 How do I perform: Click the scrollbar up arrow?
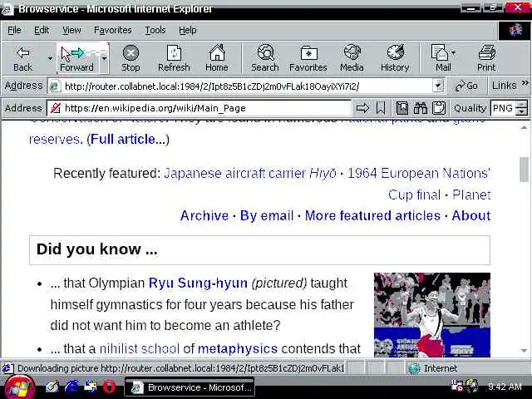tap(524, 127)
